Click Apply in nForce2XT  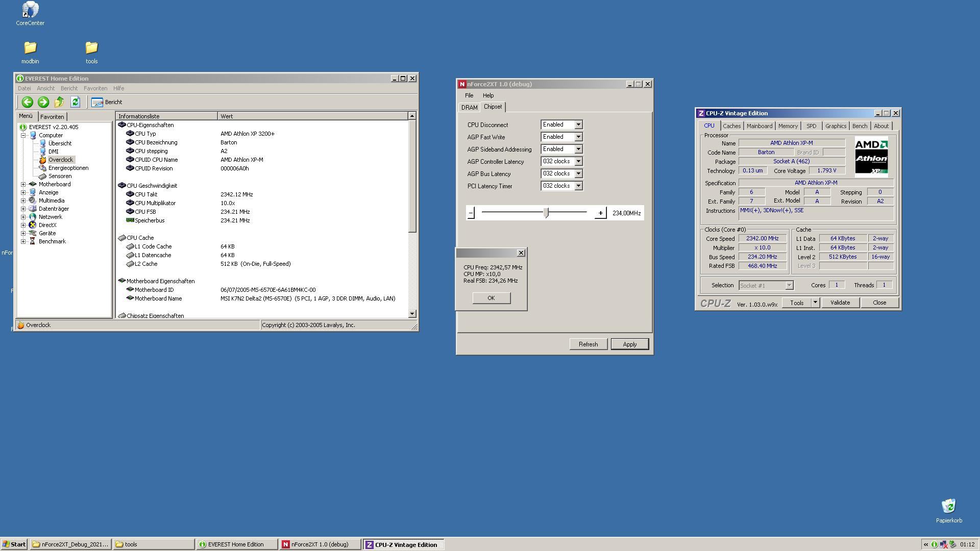(x=630, y=344)
